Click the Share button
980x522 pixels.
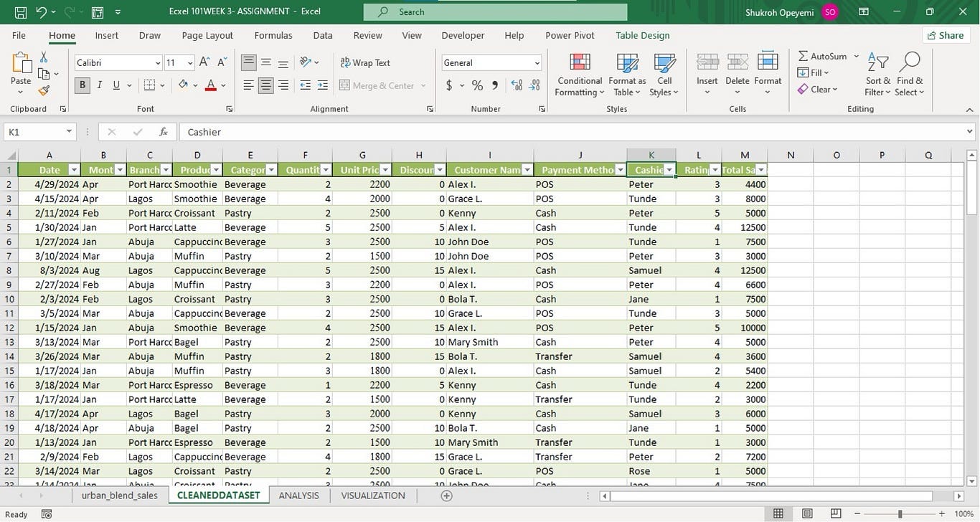pyautogui.click(x=946, y=35)
